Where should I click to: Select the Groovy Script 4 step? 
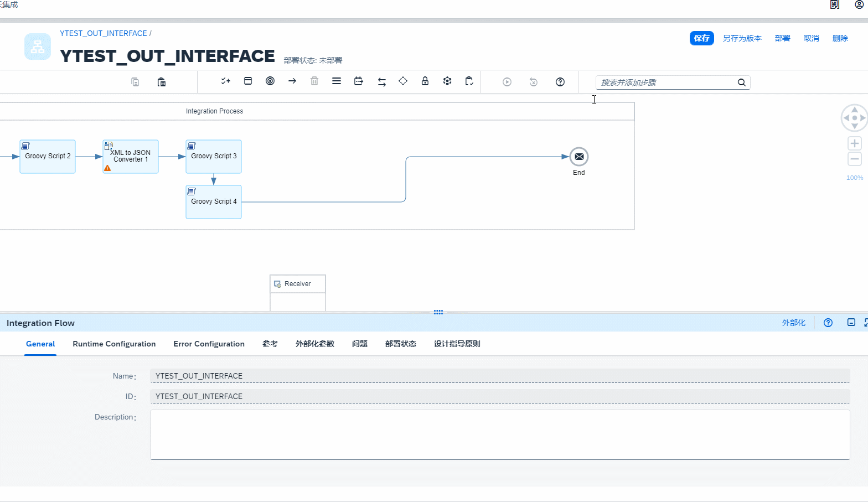[214, 202]
